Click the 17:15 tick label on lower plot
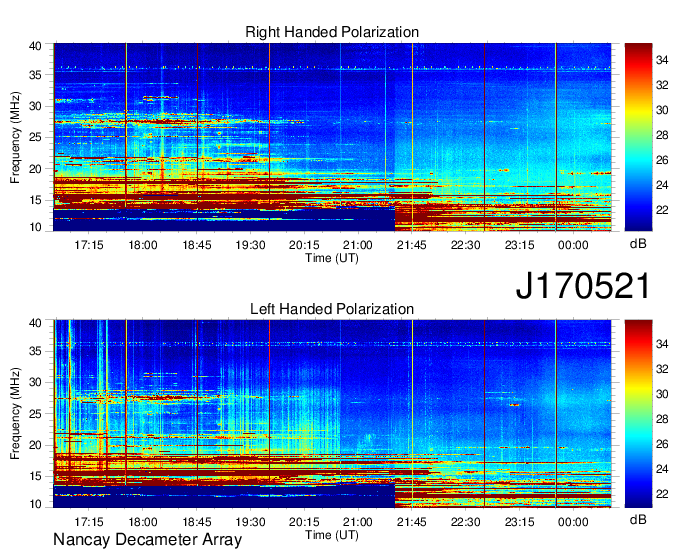680x552 pixels. tap(89, 522)
